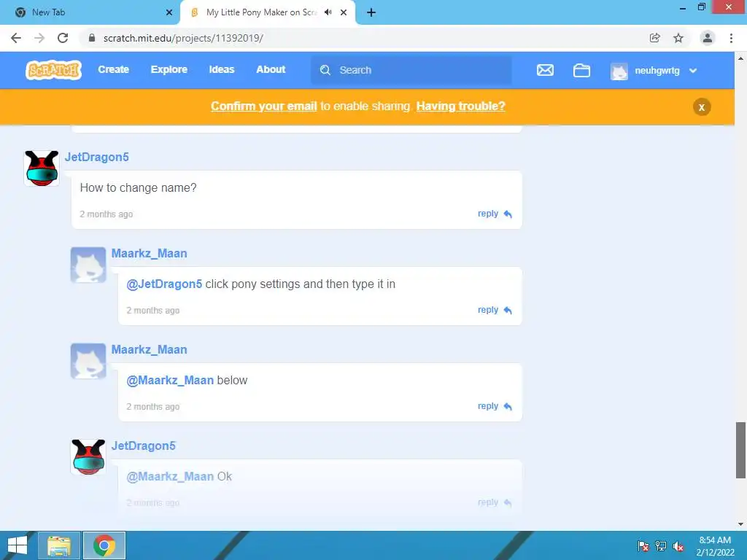Screen dimensions: 747x560
Task: Click JetDragon5 avatar beside 'Ok' reply
Action: point(88,457)
